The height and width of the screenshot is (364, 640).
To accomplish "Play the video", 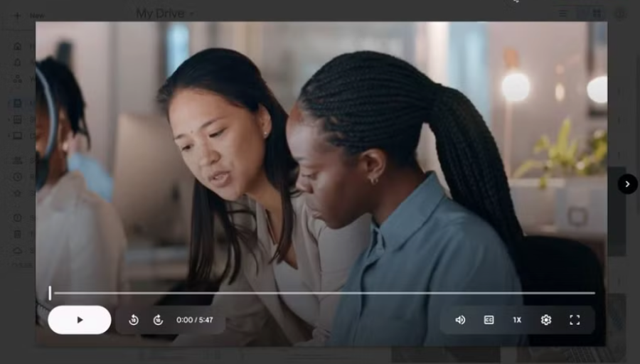I will (x=80, y=320).
